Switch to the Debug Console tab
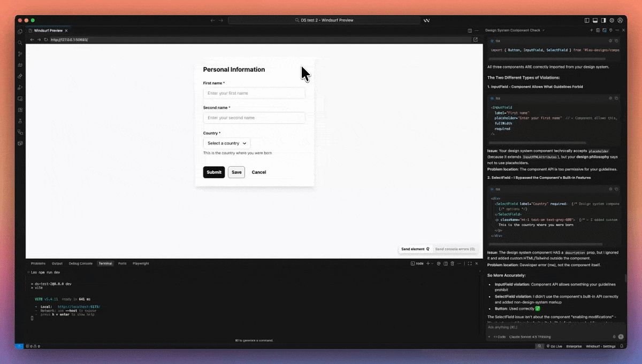The width and height of the screenshot is (642, 364). (x=81, y=264)
